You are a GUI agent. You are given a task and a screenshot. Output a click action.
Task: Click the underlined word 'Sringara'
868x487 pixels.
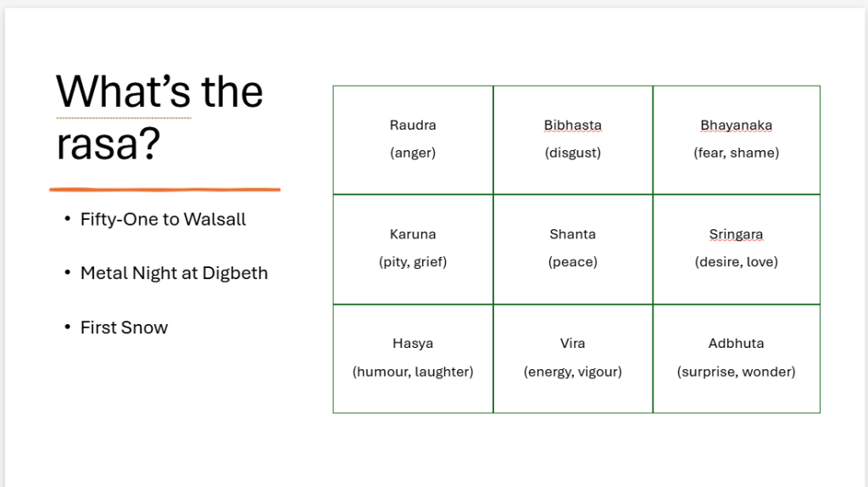737,234
